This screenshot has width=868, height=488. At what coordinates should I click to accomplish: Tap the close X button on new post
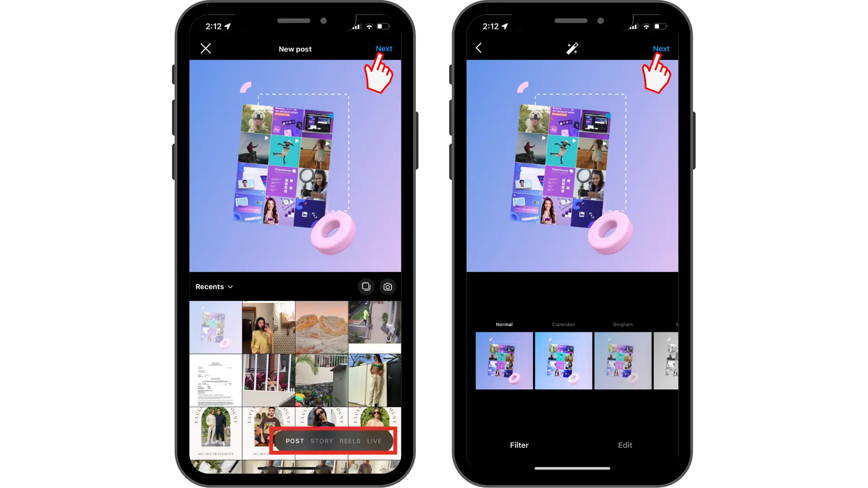(x=206, y=48)
